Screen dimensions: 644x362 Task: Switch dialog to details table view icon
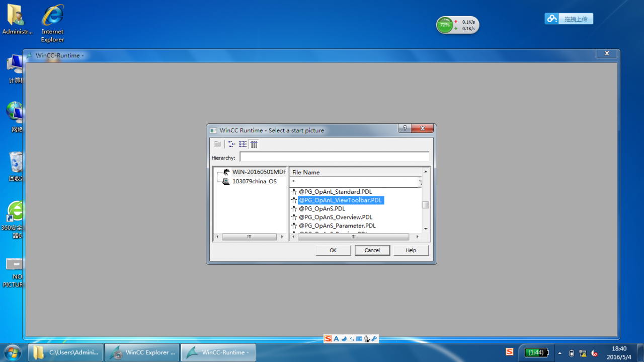(254, 144)
